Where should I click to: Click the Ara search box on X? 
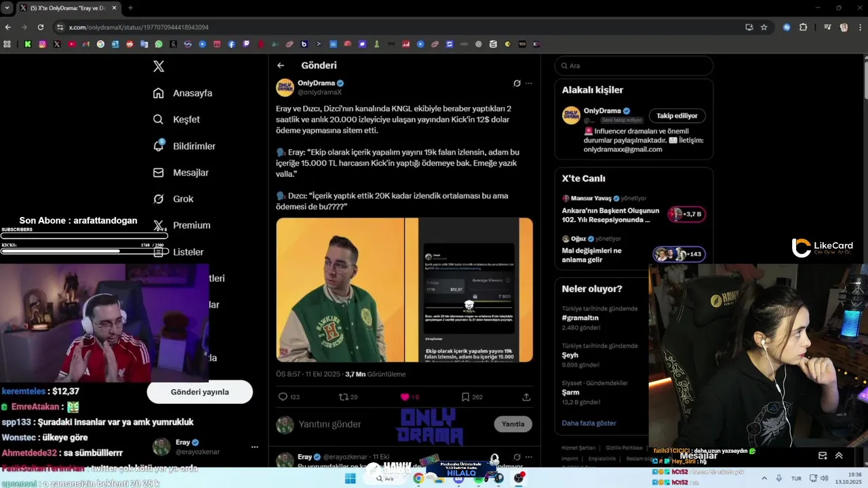coord(634,66)
